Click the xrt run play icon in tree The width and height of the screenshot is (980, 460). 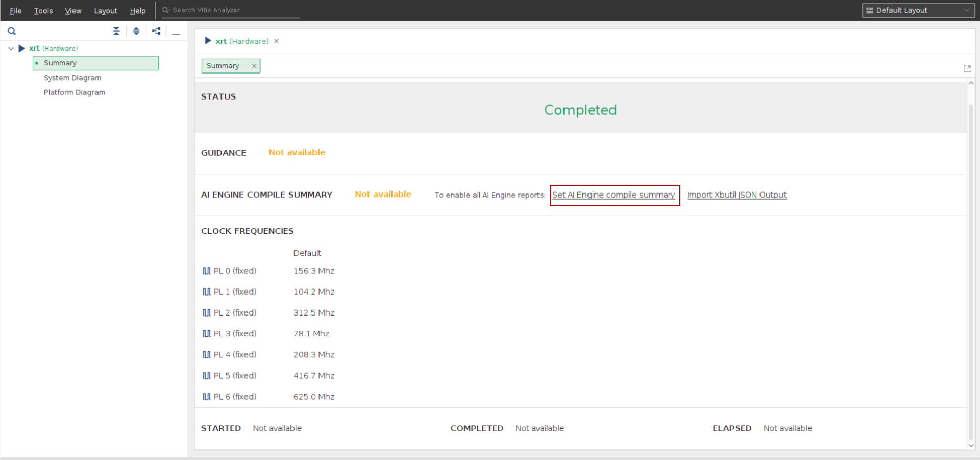tap(21, 49)
